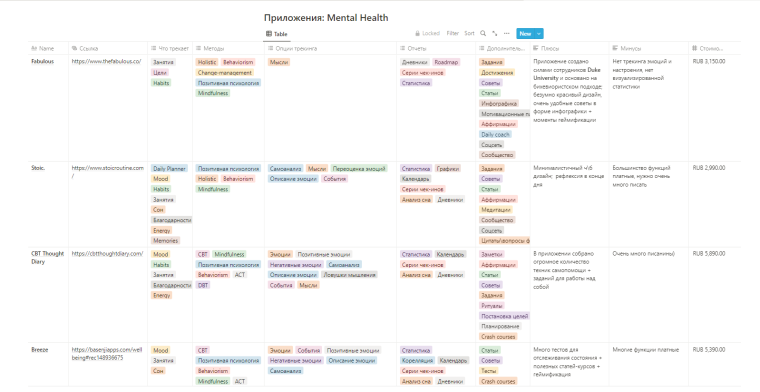
Task: Click the Locked padlock indicator
Action: click(428, 33)
